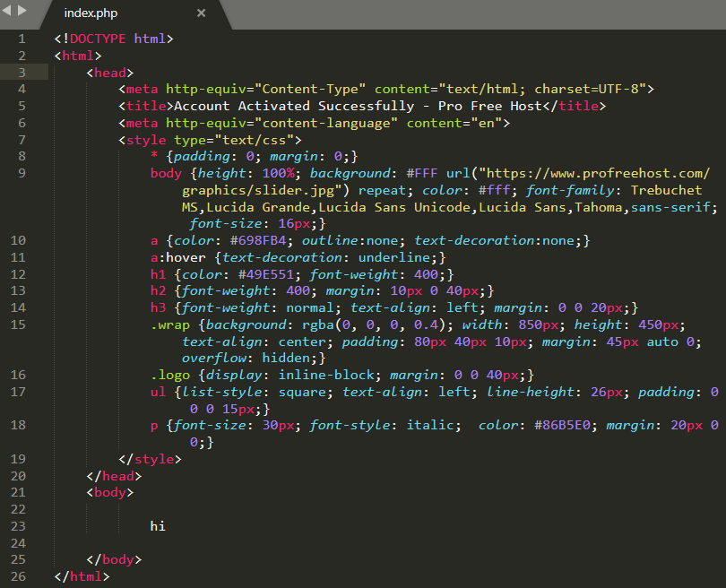Click the closing body tag

coord(114,559)
